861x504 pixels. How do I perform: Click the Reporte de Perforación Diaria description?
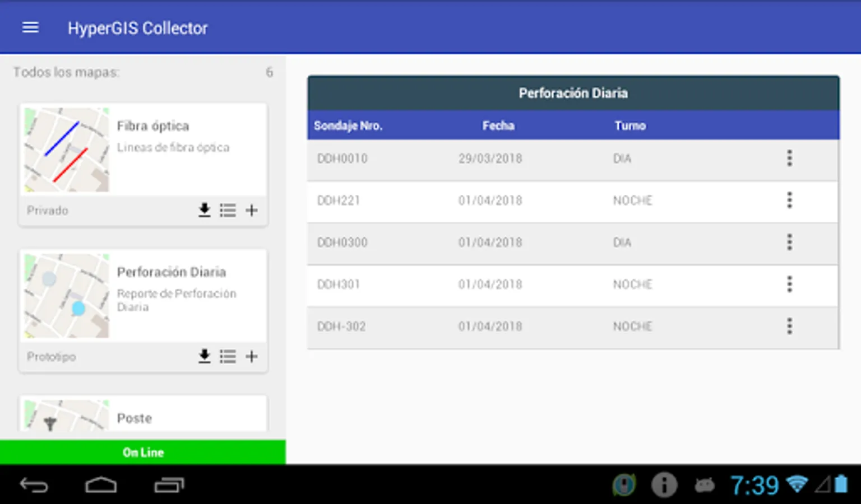177,300
